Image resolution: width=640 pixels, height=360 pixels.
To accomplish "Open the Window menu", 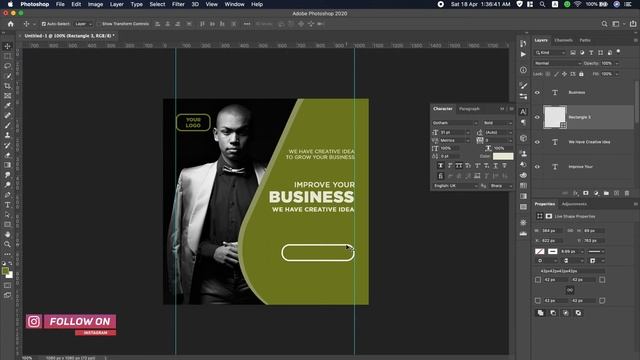I will 234,4.
